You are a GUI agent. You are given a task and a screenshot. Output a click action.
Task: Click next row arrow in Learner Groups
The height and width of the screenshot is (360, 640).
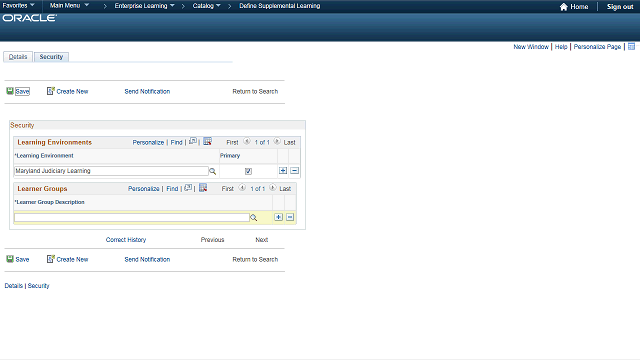click(x=273, y=188)
